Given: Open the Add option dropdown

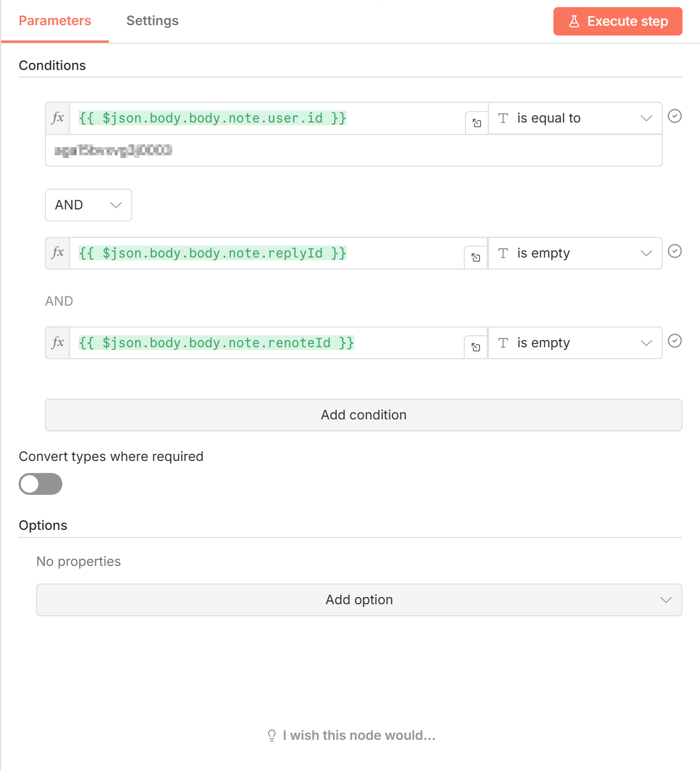Looking at the screenshot, I should pos(359,600).
